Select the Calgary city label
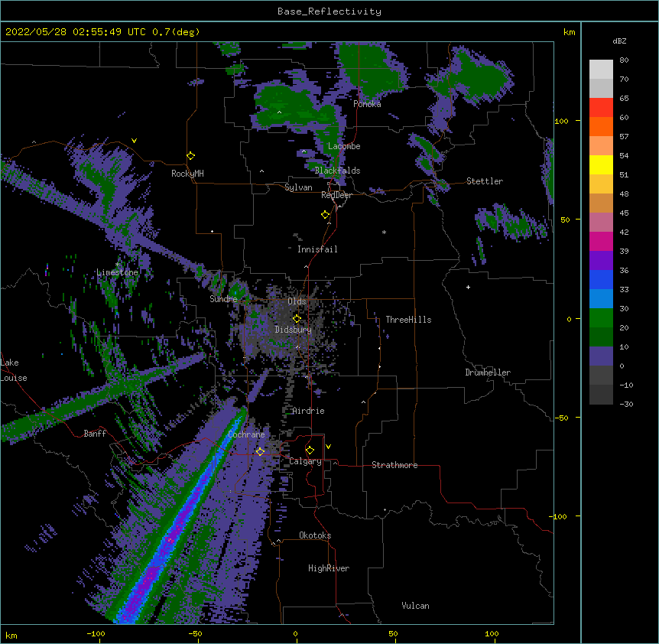Image resolution: width=659 pixels, height=644 pixels. 305,461
